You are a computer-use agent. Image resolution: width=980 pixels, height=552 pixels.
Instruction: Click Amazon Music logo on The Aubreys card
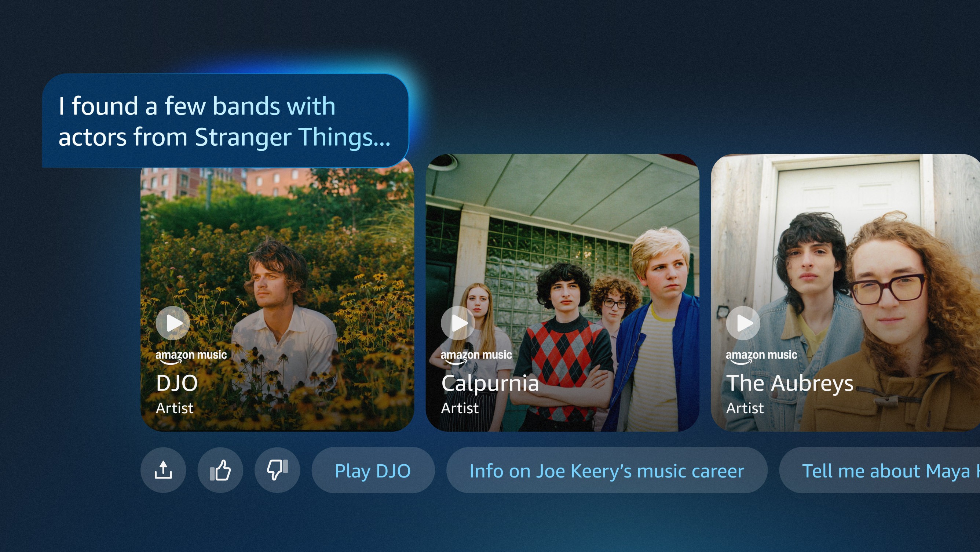(x=761, y=357)
